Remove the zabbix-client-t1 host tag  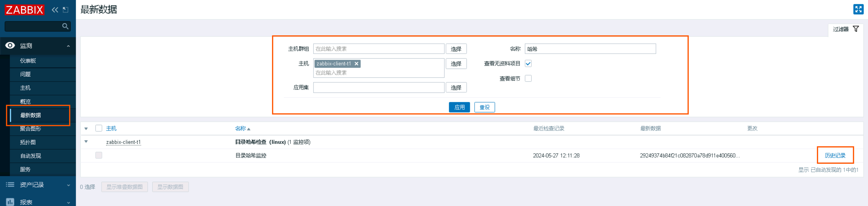click(x=356, y=63)
